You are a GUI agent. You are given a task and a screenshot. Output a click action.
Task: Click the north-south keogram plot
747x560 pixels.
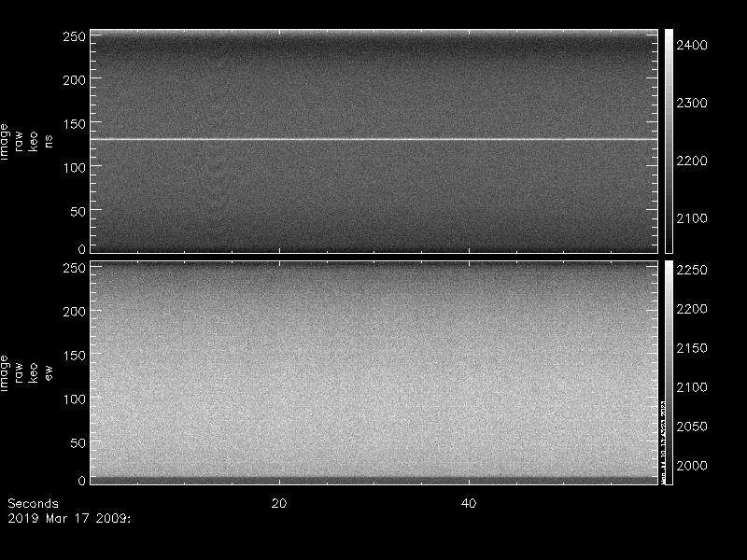374,141
